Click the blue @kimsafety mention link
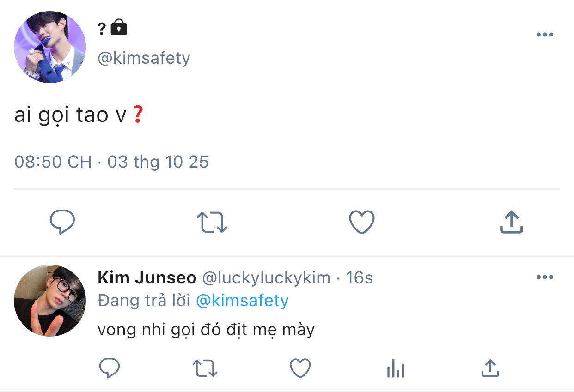 (242, 301)
